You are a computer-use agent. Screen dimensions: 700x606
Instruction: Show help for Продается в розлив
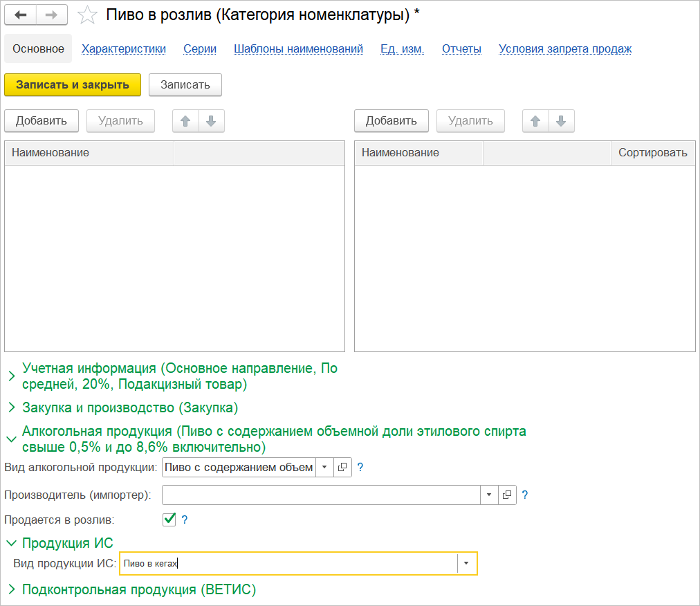click(185, 520)
